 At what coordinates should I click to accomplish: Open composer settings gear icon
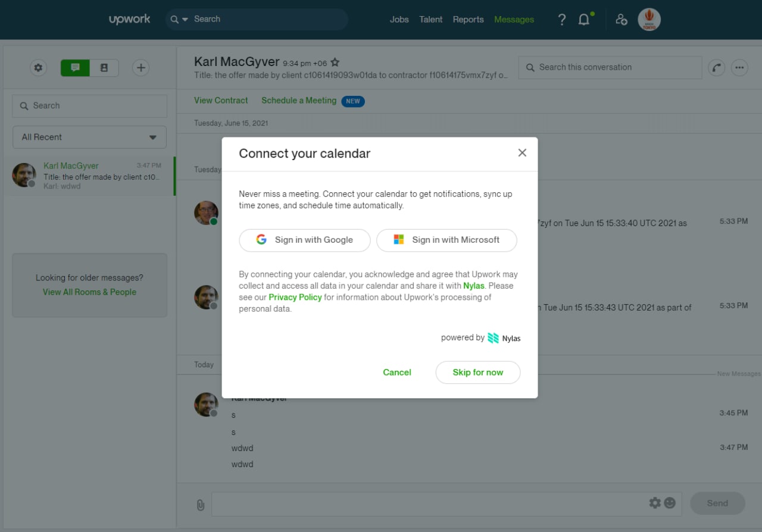[655, 503]
